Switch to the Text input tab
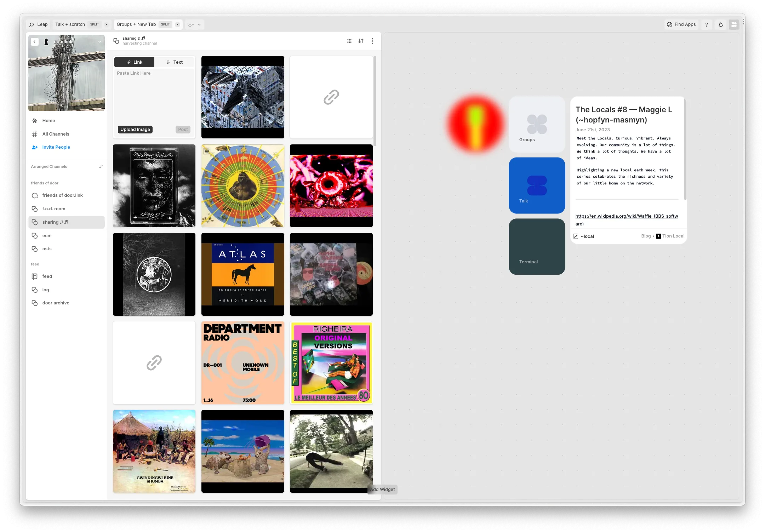Viewport: 765px width, 532px height. [x=175, y=62]
